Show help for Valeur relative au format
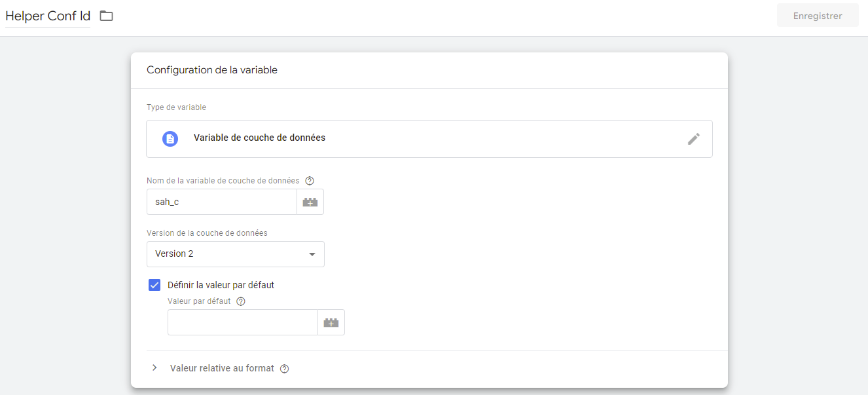Screen dimensions: 868x395 284,369
